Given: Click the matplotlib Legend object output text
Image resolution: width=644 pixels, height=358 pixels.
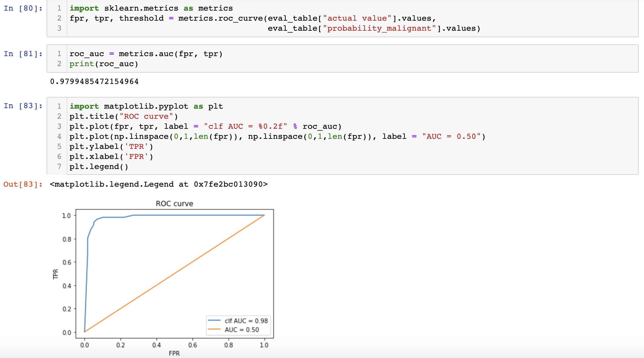Looking at the screenshot, I should pos(158,184).
